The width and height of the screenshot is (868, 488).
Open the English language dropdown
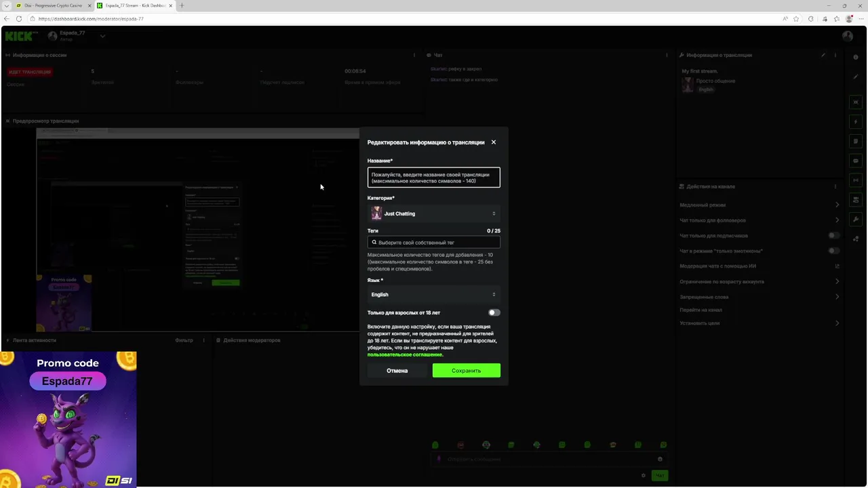[x=434, y=294]
